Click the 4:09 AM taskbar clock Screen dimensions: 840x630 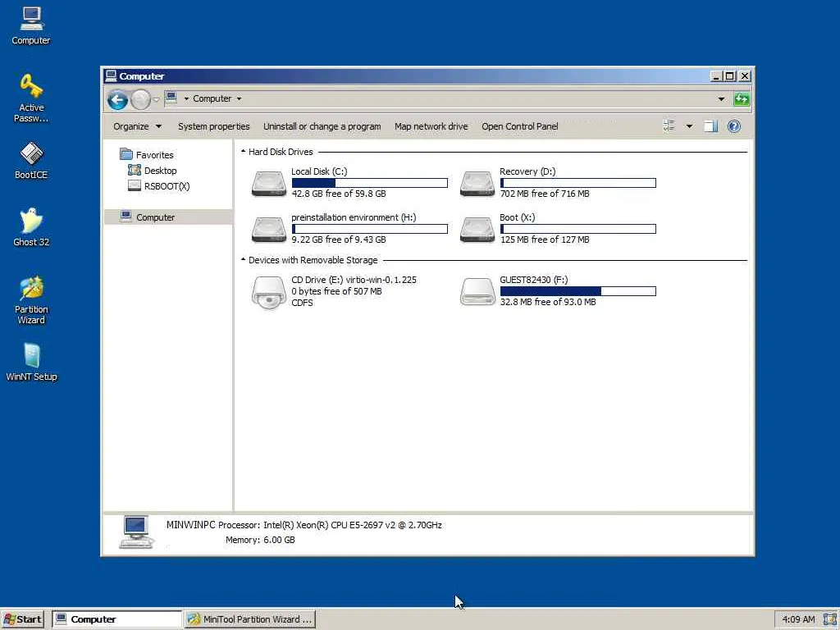point(799,619)
